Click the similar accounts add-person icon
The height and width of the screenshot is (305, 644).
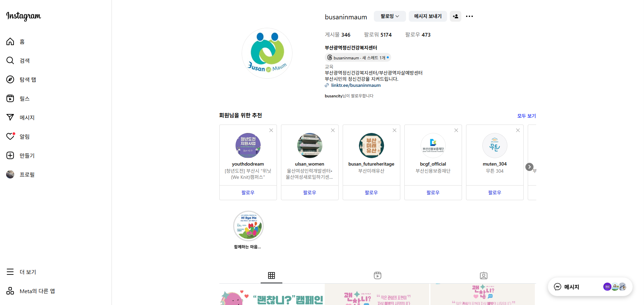(x=455, y=16)
